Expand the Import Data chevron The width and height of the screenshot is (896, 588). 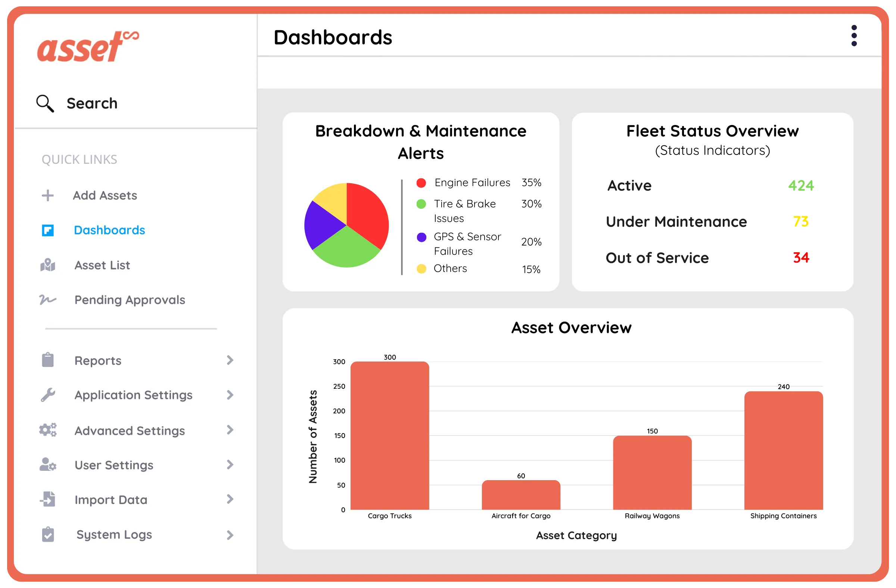click(230, 499)
